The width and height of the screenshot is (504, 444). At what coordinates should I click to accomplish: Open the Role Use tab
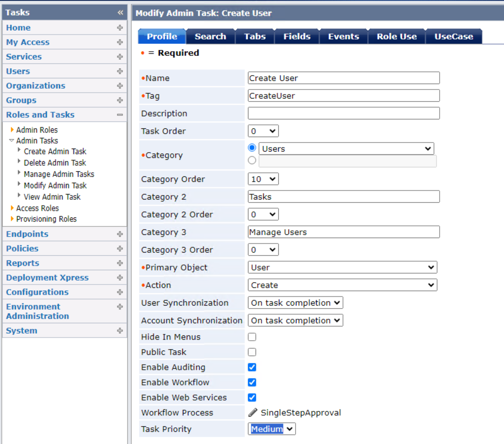click(396, 36)
